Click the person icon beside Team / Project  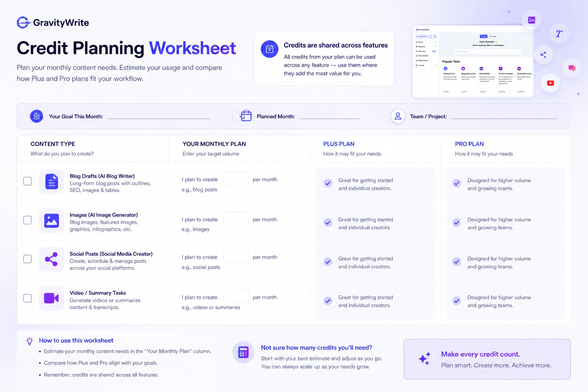click(x=398, y=116)
